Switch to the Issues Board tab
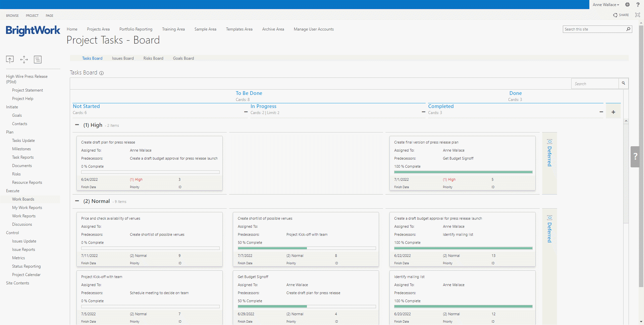Image resolution: width=644 pixels, height=325 pixels. pos(123,58)
